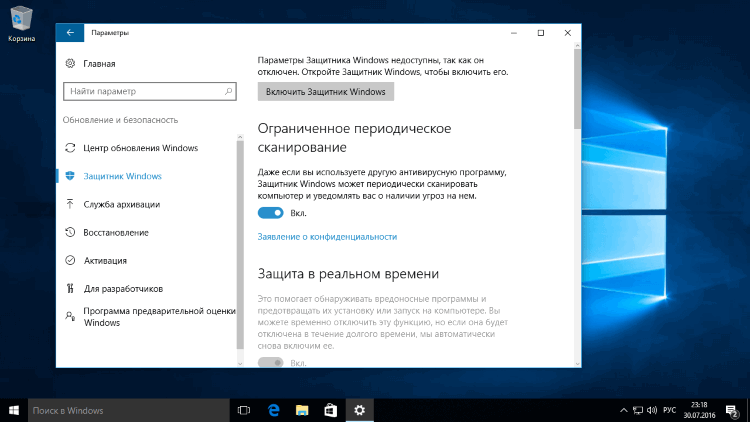Minimize the Параметры window
Image resolution: width=750 pixels, height=422 pixels.
pyautogui.click(x=514, y=33)
